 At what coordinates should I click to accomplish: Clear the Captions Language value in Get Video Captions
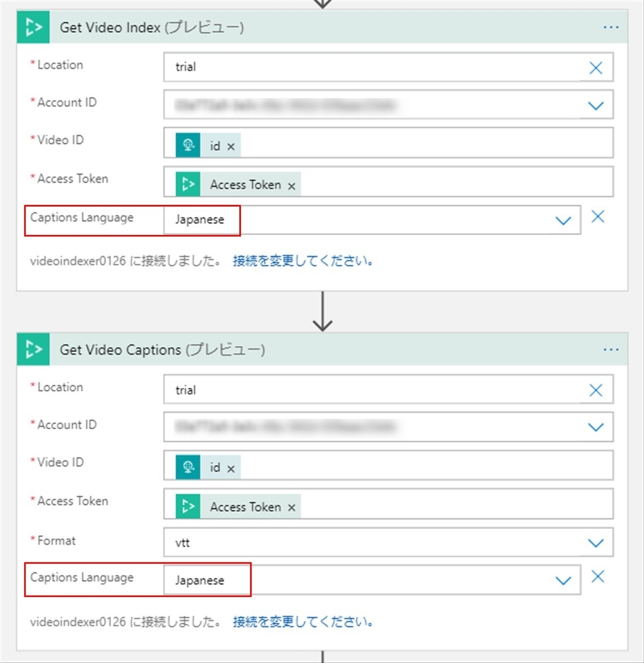click(598, 576)
